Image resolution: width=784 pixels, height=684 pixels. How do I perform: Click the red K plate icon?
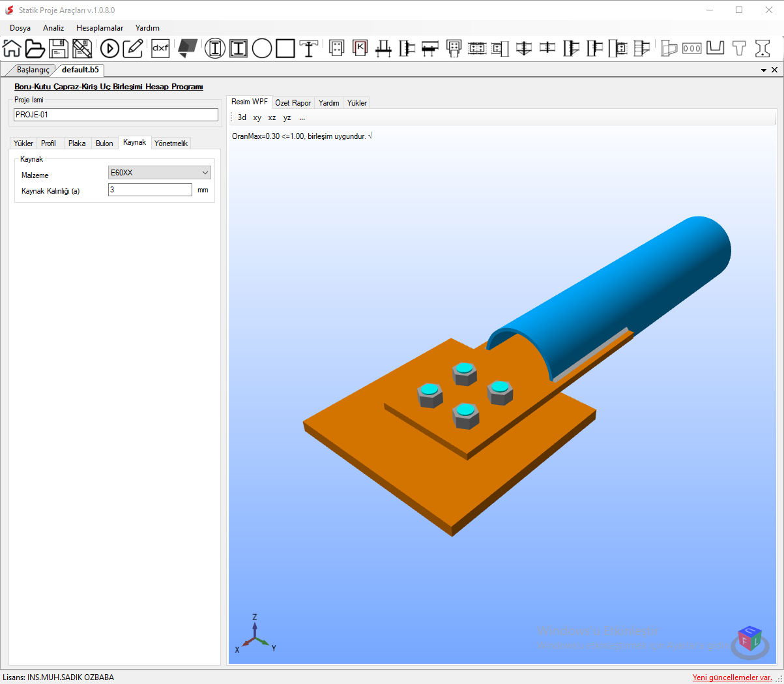pyautogui.click(x=360, y=48)
